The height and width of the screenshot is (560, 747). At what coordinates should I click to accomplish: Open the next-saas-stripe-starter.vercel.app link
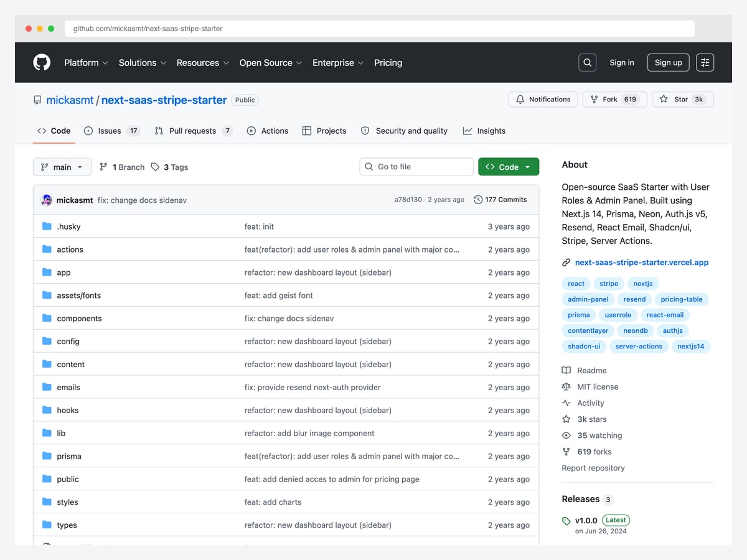coord(642,263)
